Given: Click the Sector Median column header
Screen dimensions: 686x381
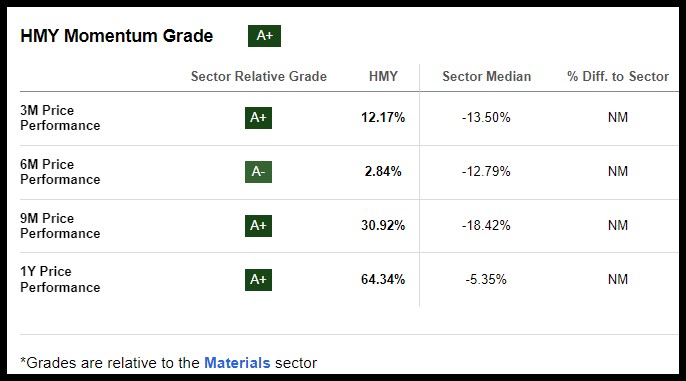Looking at the screenshot, I should (486, 77).
